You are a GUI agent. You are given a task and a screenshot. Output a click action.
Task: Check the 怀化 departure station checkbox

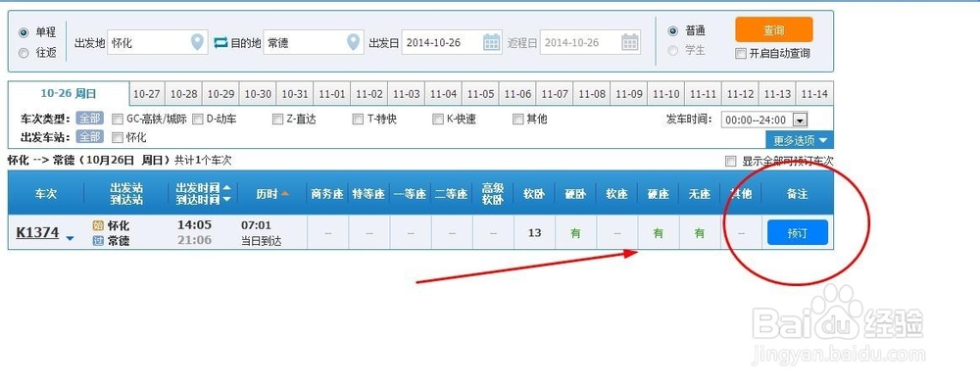(117, 137)
